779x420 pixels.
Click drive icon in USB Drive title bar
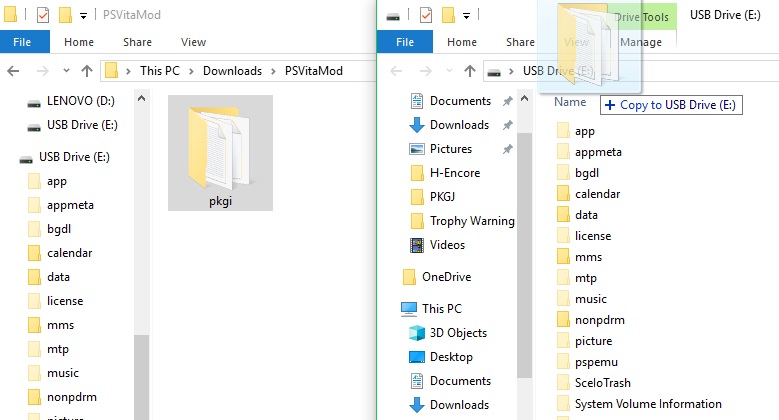(393, 17)
